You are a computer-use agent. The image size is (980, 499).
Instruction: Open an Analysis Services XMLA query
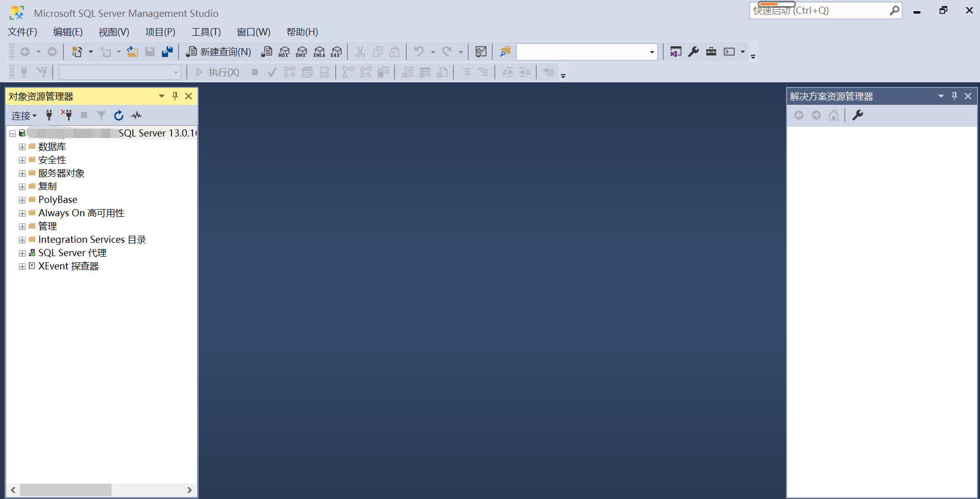coord(319,52)
